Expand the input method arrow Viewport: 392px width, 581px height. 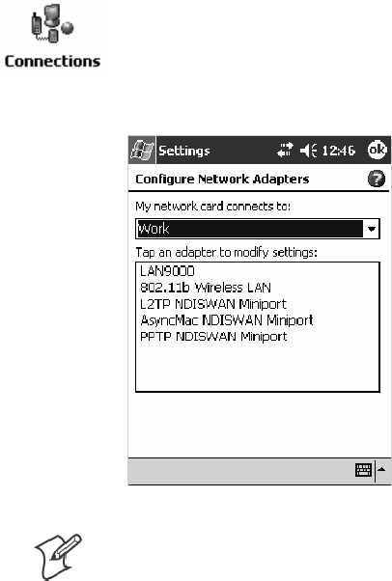click(x=381, y=470)
